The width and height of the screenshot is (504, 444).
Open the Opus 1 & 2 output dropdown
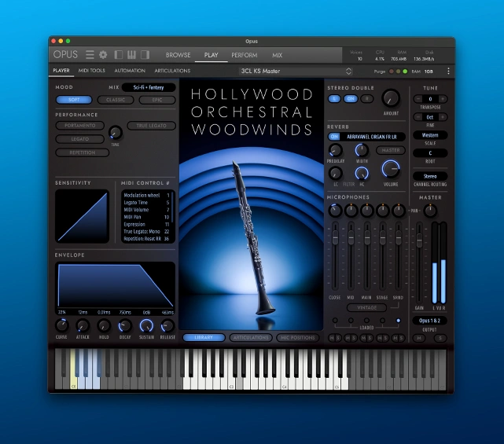(430, 321)
